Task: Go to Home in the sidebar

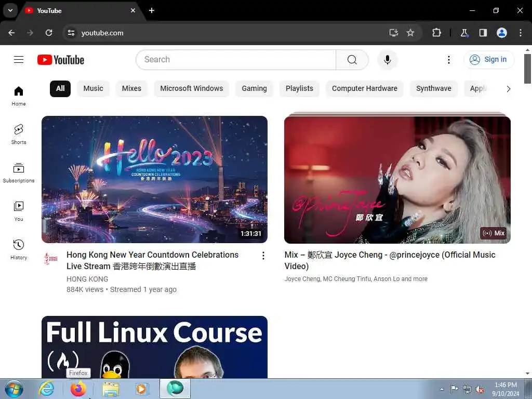Action: coord(19,96)
